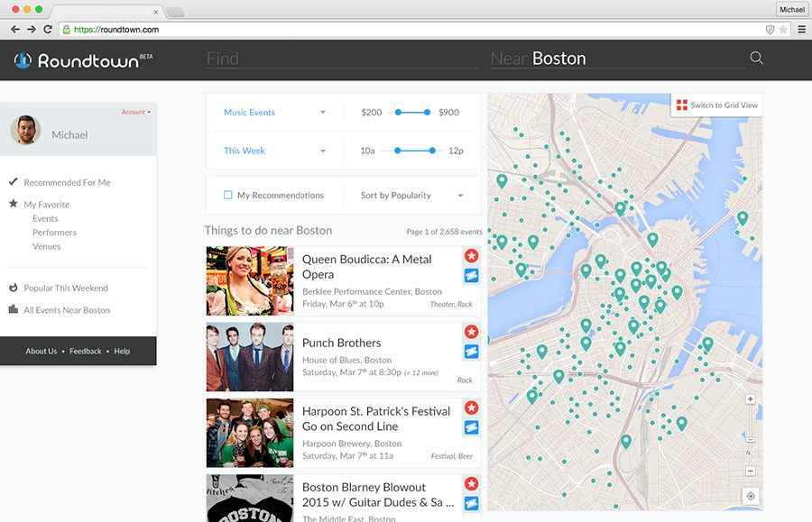Image resolution: width=812 pixels, height=522 pixels.
Task: Select Events under My Favorite
Action: tap(45, 218)
